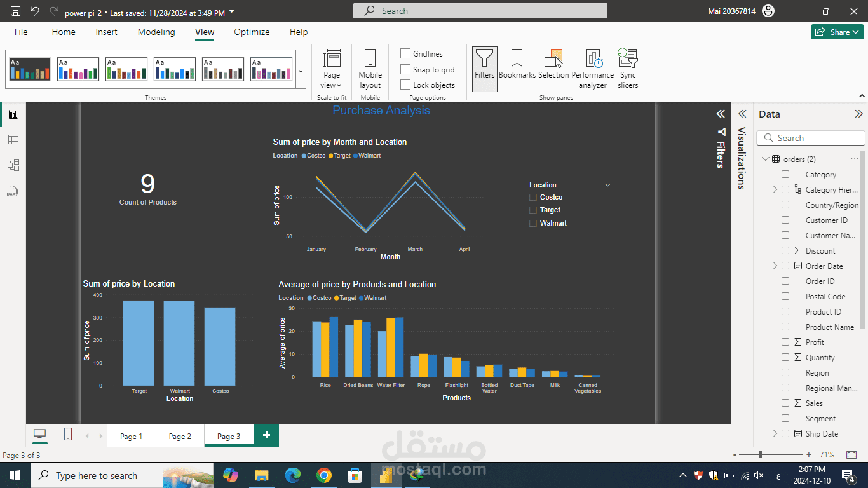Click the Search box in the title bar
Screen dimensions: 868x488
480,11
